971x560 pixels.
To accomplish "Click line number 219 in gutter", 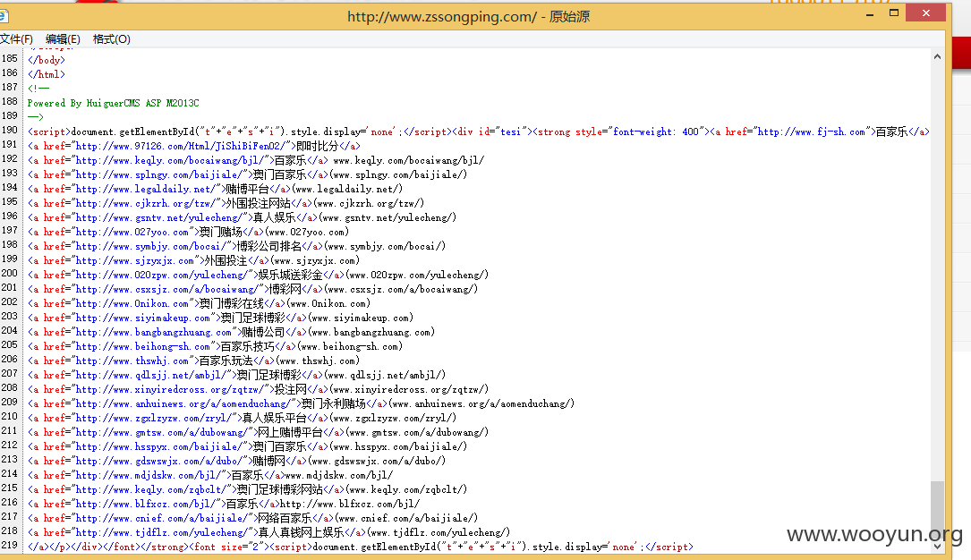I will pyautogui.click(x=9, y=545).
